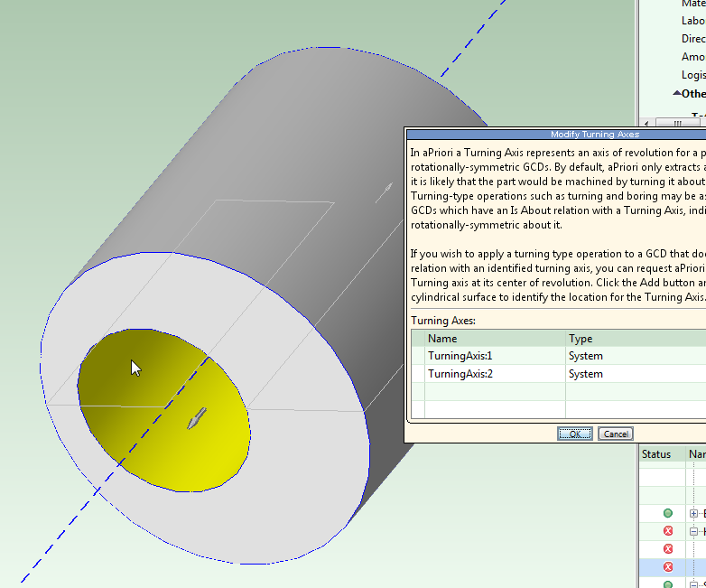Click the Status column header
Image resolution: width=706 pixels, height=588 pixels.
pos(656,454)
